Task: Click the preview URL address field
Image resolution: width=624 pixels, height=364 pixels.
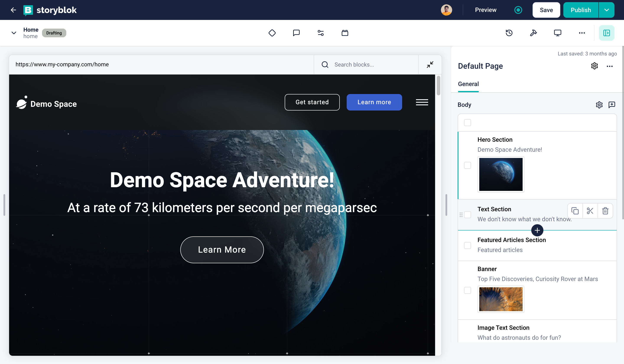Action: click(x=161, y=65)
